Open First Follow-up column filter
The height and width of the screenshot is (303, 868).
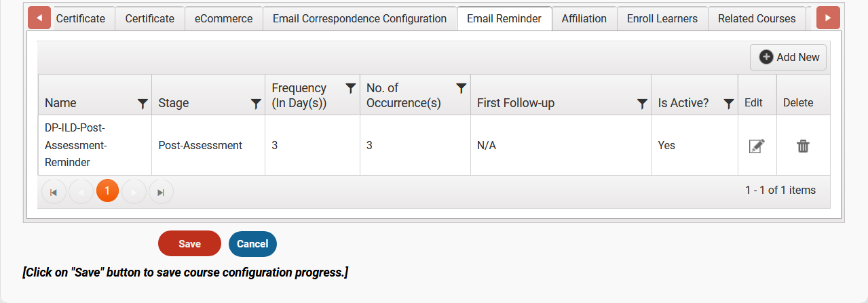(642, 104)
